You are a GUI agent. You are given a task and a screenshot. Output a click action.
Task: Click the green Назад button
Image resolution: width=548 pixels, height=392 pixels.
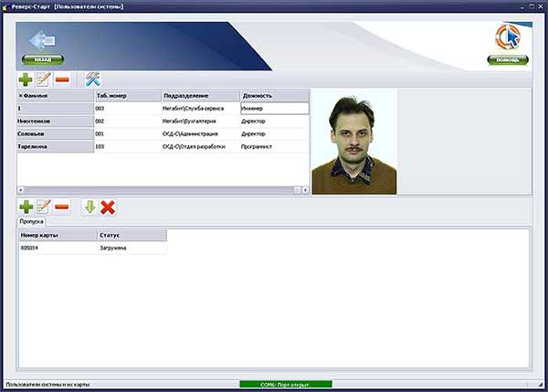coord(43,59)
